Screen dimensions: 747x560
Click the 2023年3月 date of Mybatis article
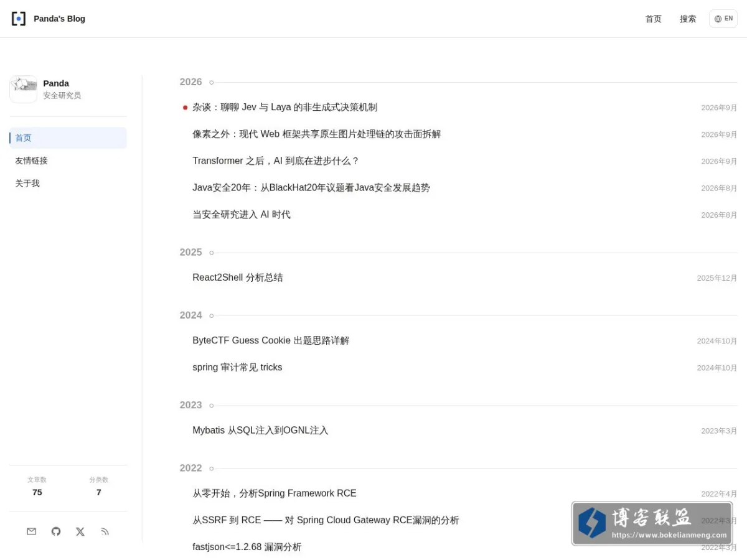[x=719, y=431]
